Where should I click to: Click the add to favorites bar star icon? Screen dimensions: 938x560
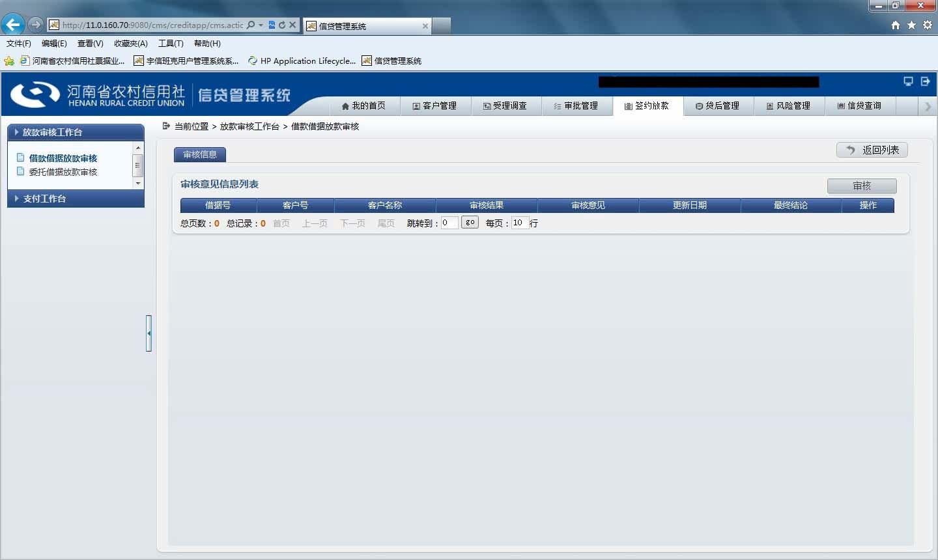pos(9,61)
